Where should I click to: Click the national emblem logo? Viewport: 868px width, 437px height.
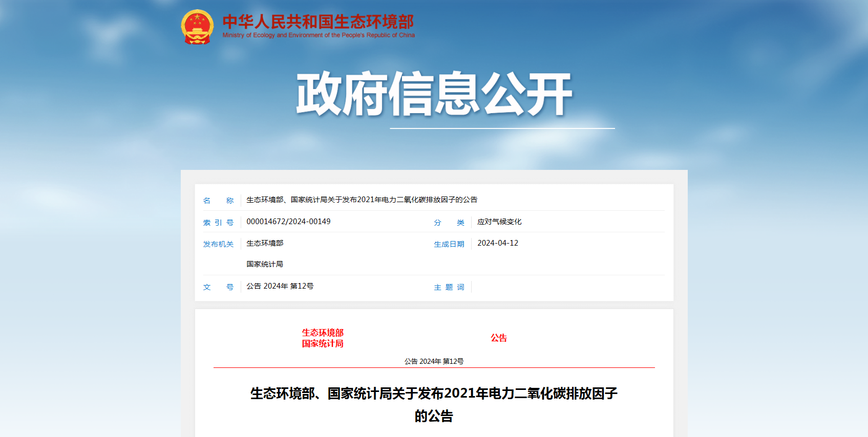coord(197,27)
